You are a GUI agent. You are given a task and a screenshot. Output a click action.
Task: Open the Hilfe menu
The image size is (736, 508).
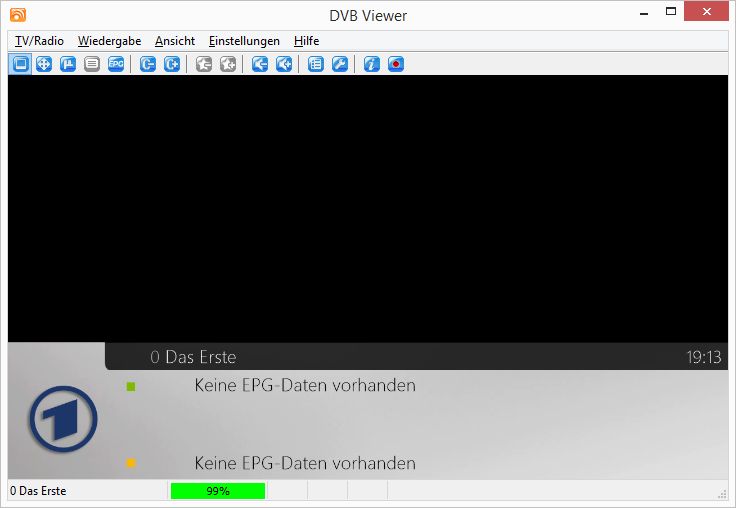(307, 41)
